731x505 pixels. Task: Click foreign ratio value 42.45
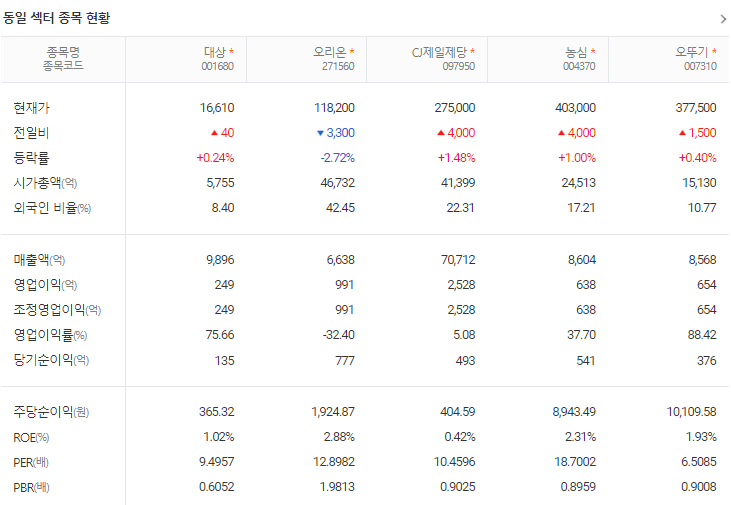click(x=340, y=208)
